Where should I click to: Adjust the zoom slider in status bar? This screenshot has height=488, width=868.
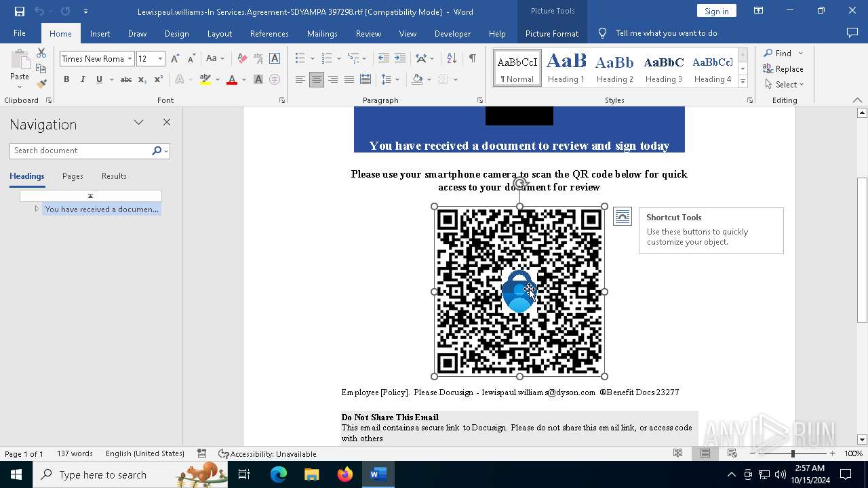793,453
